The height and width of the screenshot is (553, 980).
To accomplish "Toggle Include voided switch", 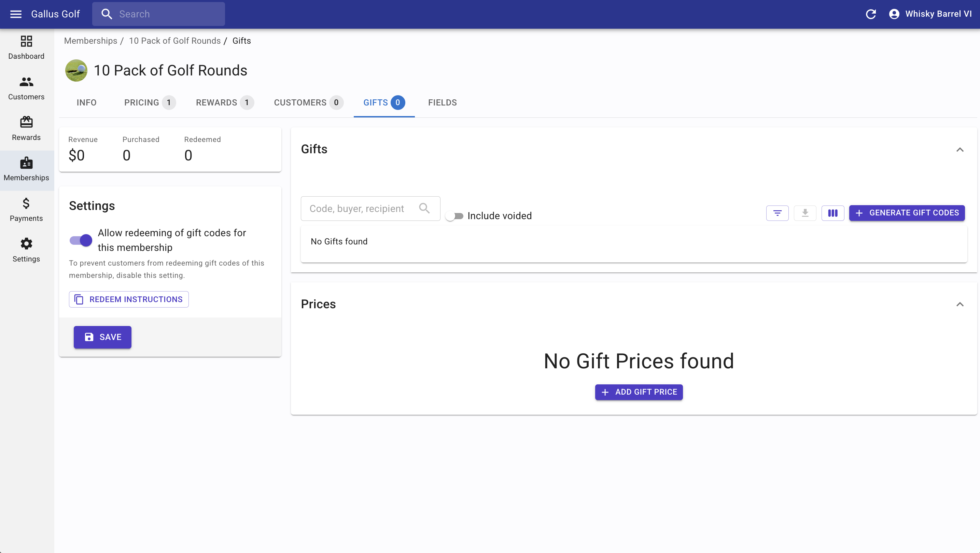I will coord(454,216).
